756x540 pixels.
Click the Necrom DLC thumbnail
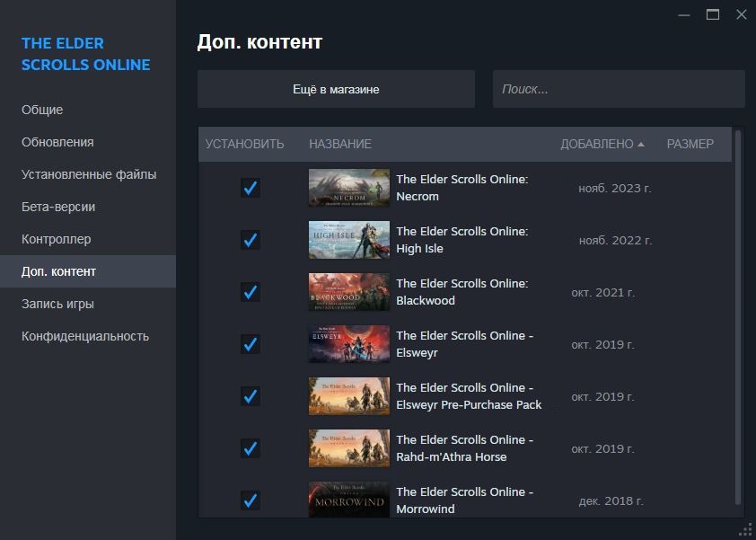[x=349, y=188]
